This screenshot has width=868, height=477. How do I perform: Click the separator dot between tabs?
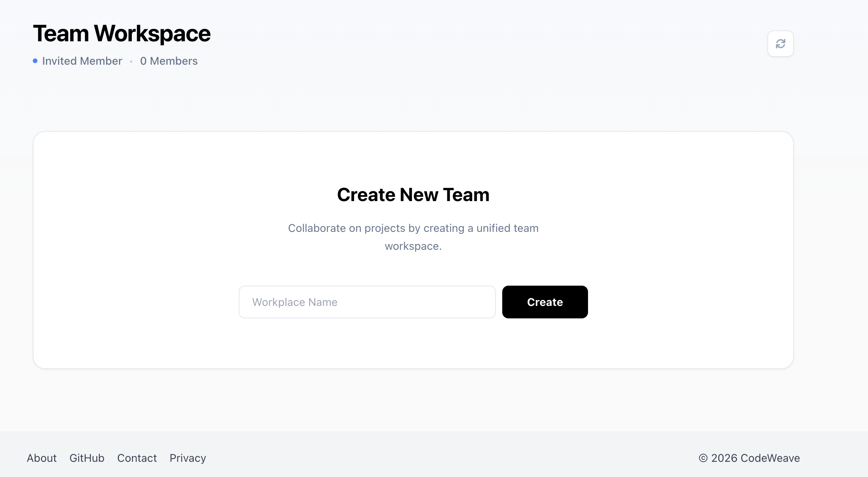pyautogui.click(x=131, y=62)
